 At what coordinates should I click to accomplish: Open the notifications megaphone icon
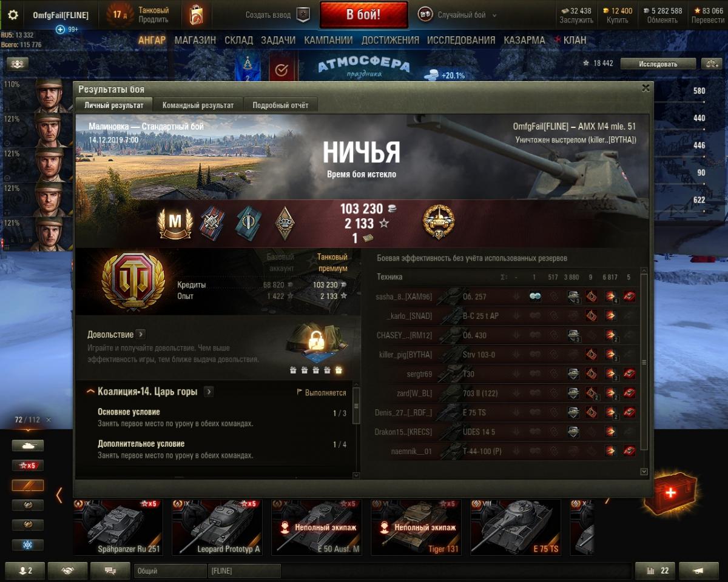point(699,570)
